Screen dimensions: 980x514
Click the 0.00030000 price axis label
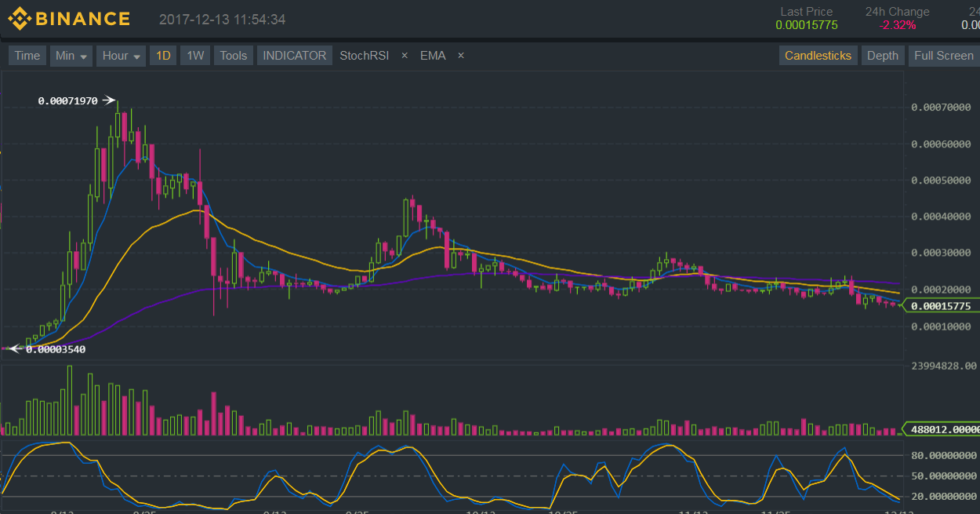[941, 253]
